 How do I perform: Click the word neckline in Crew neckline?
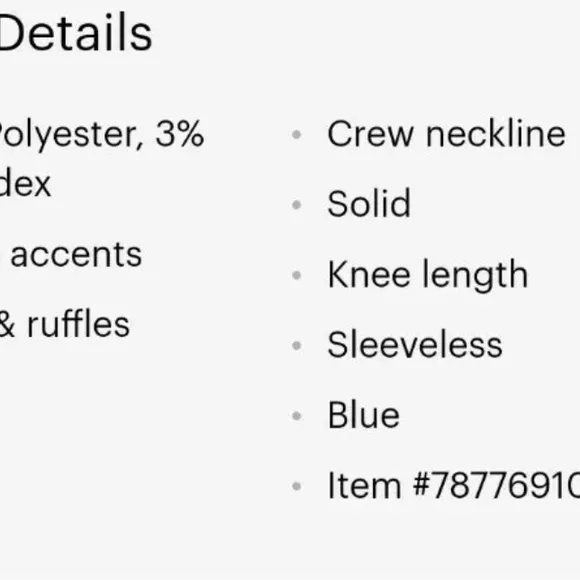tap(496, 134)
